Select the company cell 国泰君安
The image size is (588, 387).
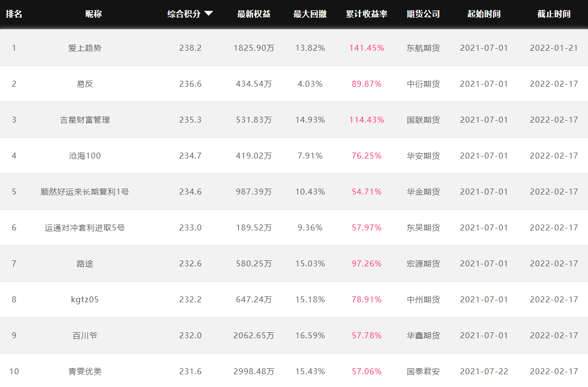coord(424,371)
